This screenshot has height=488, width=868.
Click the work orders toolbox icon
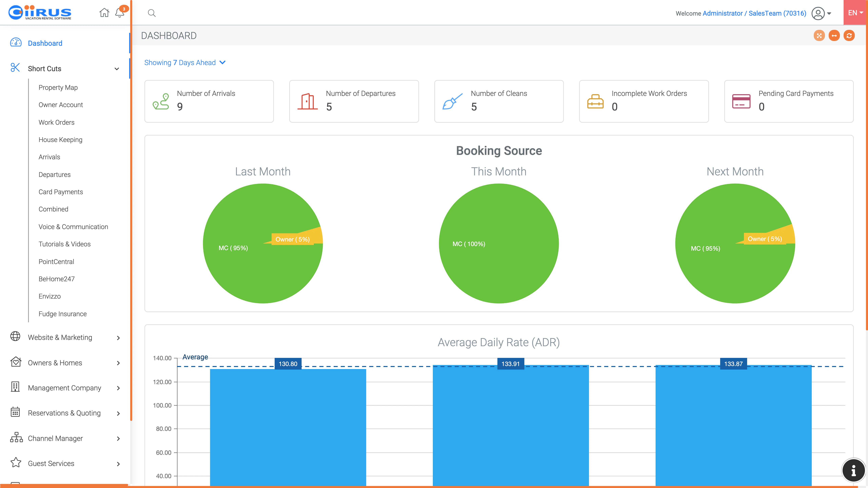595,101
